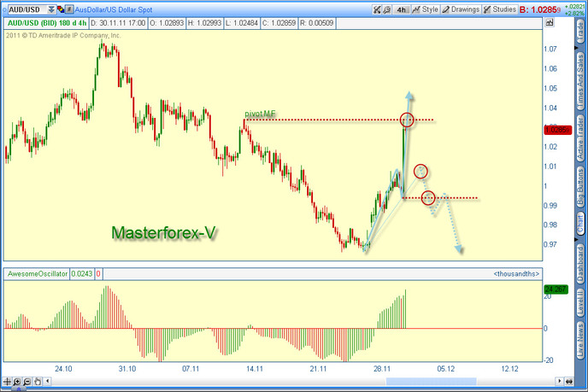This screenshot has height=392, width=588.
Task: Click the D: 30.11.11 17:00 date field
Action: [118, 23]
